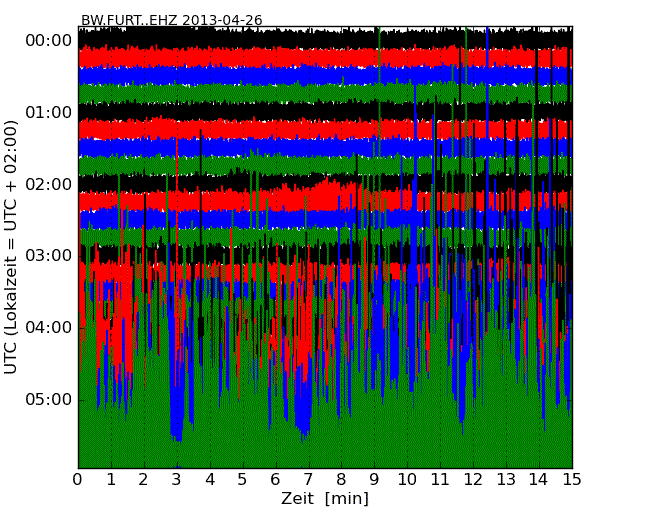
Task: Click the plot title BW.FURT..EHZ 2013-04-26
Action: [172, 20]
